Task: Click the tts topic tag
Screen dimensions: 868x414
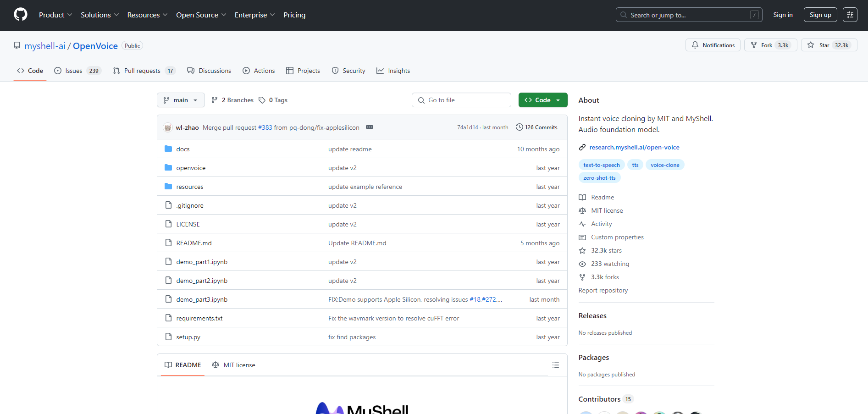Action: click(635, 165)
